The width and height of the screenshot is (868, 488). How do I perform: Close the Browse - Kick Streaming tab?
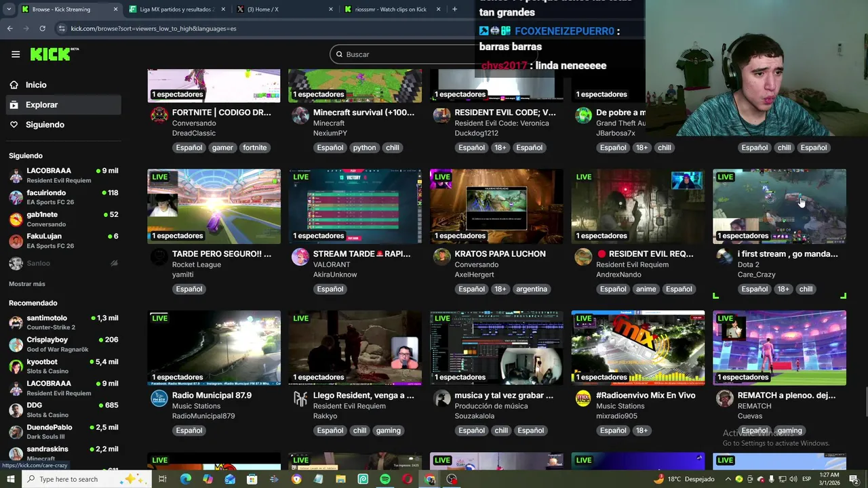point(115,9)
